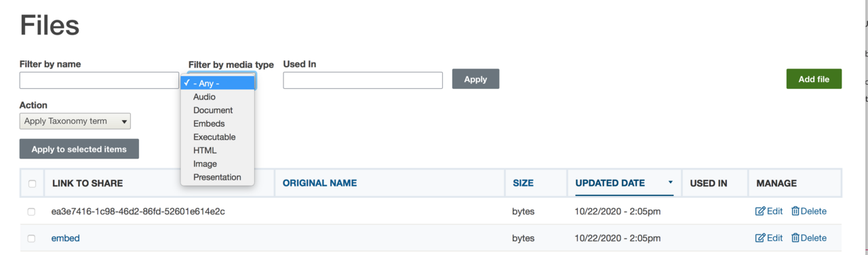This screenshot has width=868, height=255.
Task: Click the Delete trash icon in embed row
Action: coord(795,238)
